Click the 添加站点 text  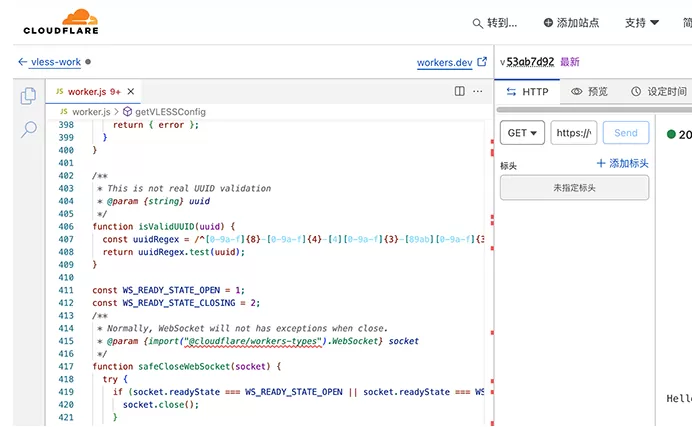pyautogui.click(x=578, y=22)
